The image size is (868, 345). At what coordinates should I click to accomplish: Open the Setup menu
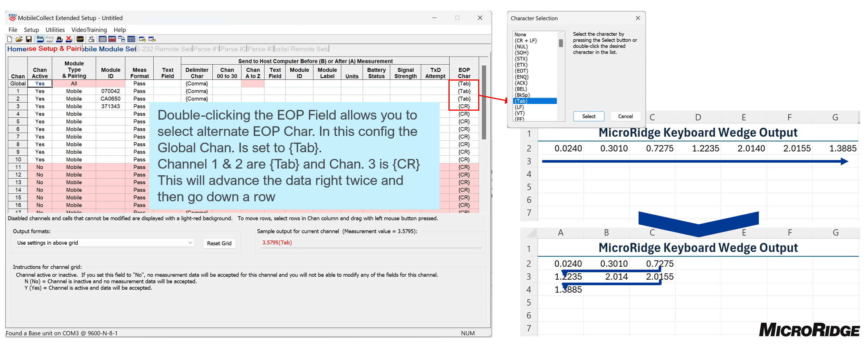pyautogui.click(x=31, y=30)
